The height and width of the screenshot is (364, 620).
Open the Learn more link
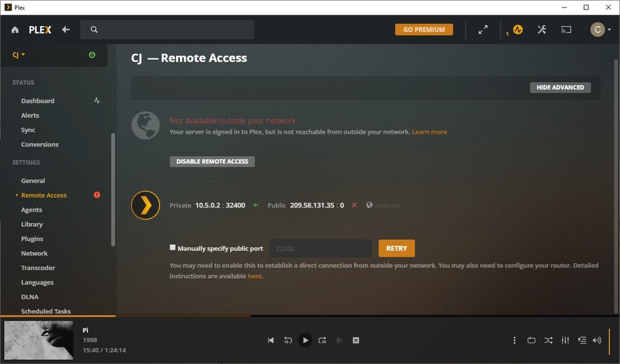pos(429,132)
